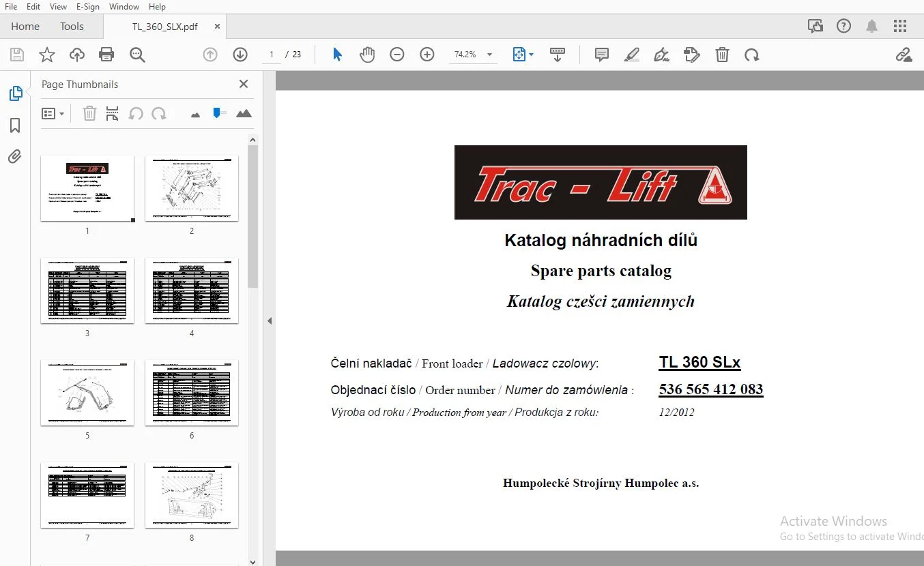This screenshot has width=924, height=566.
Task: Zoom in with the plus button
Action: pos(427,55)
